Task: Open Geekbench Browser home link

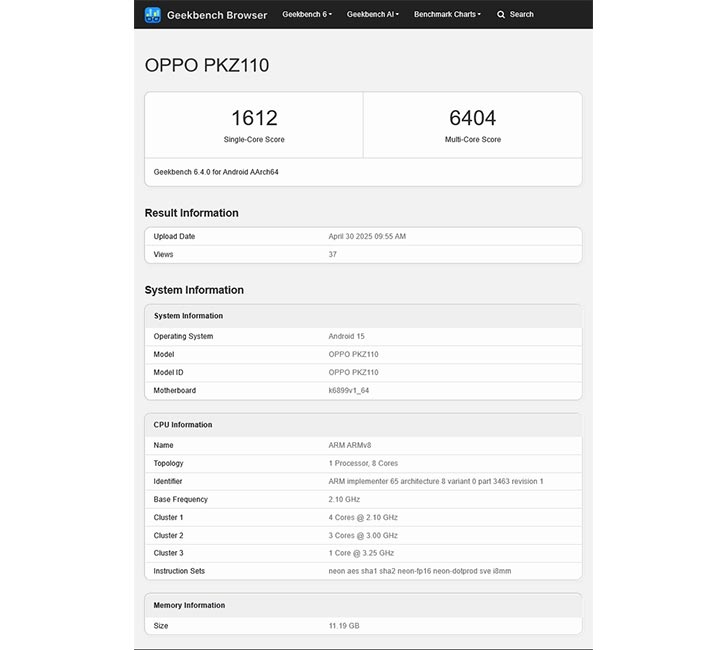Action: point(217,15)
